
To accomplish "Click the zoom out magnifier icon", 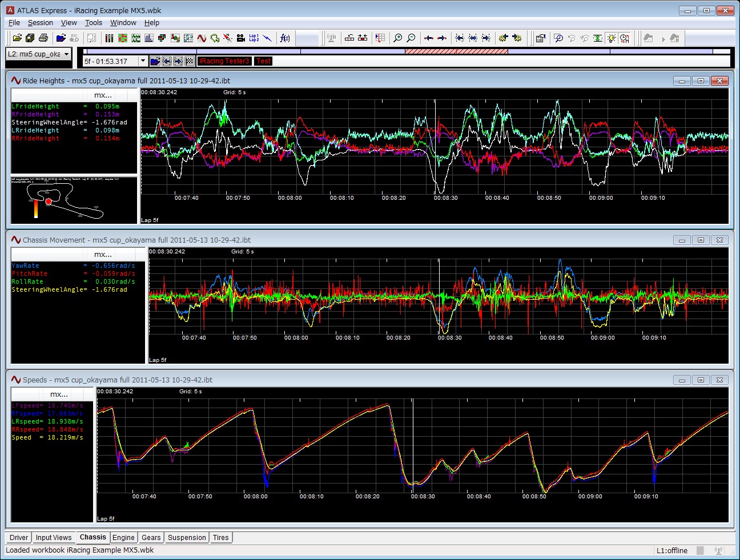I will coord(411,38).
